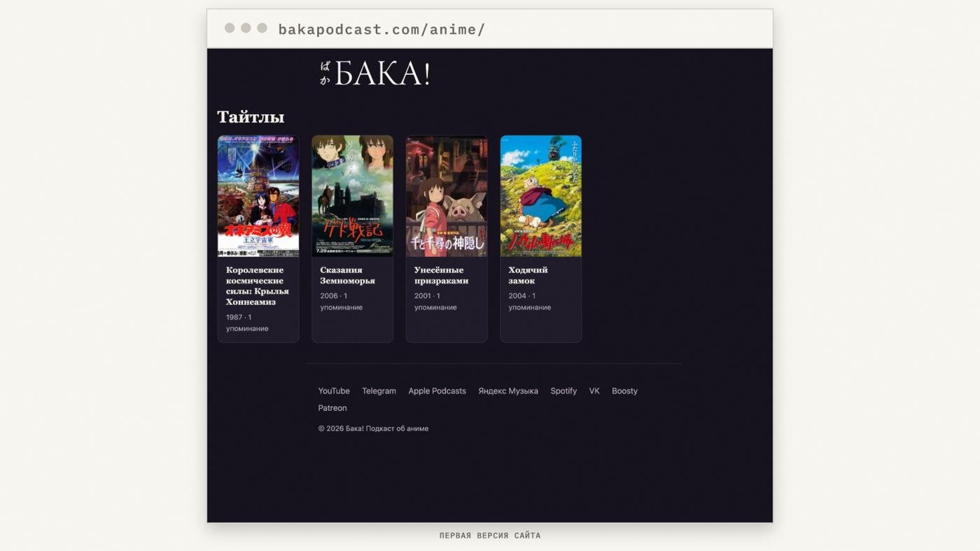Click '2001 · 1 упоминание' text
This screenshot has height=551, width=980.
435,302
